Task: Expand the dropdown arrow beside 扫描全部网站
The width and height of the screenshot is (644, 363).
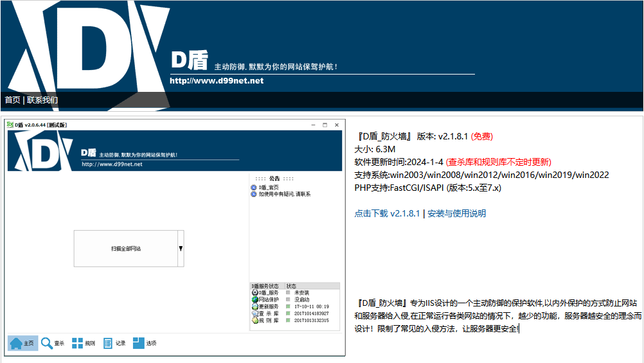Action: point(181,249)
